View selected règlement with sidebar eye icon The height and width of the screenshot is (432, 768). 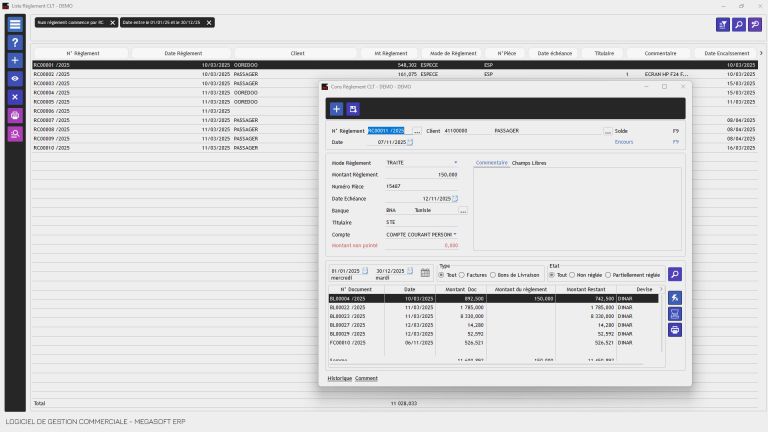[15, 79]
